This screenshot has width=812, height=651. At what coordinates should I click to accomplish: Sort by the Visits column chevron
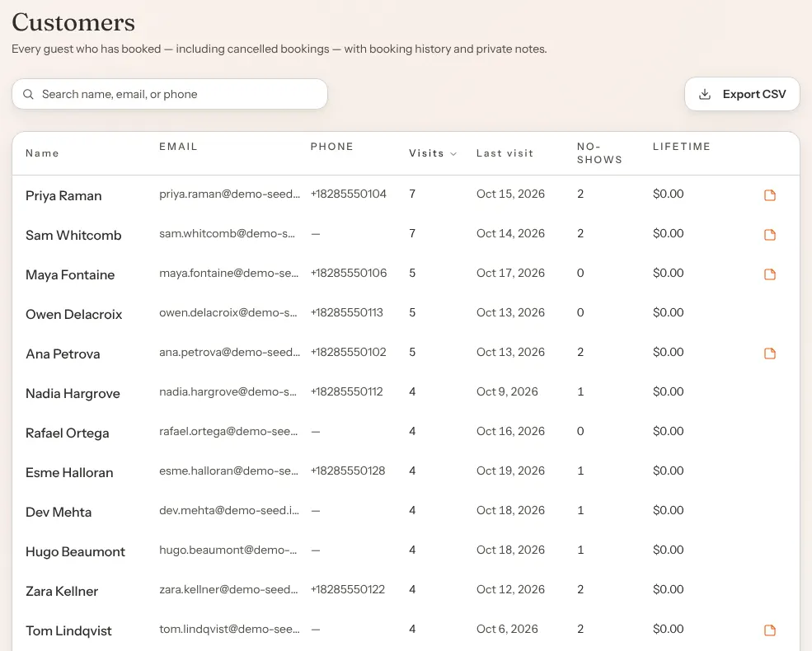click(453, 154)
